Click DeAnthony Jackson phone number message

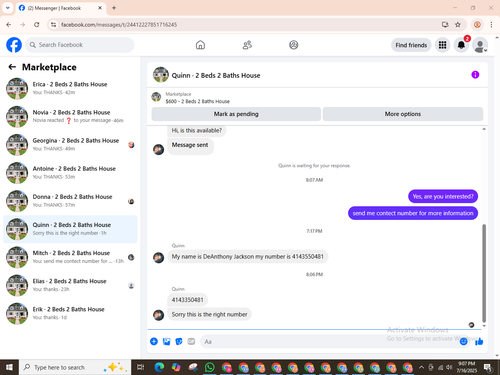[248, 257]
